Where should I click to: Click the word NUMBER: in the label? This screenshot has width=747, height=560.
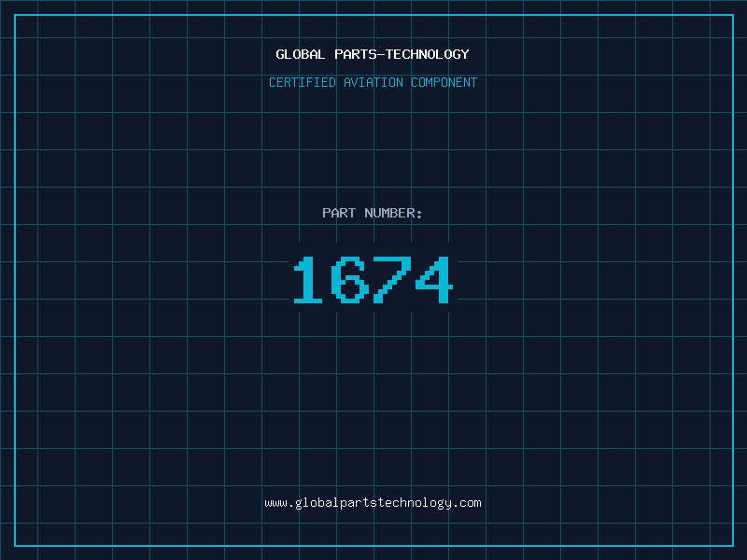click(x=393, y=214)
